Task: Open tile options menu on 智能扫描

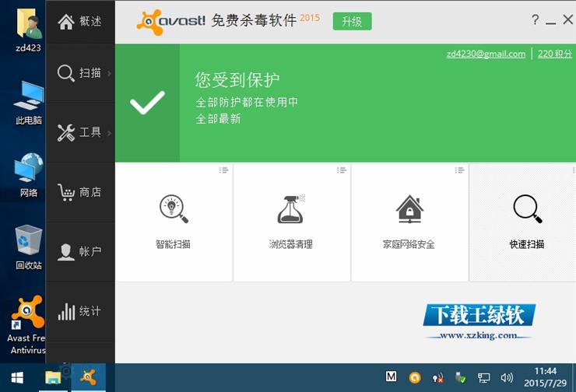Action: click(x=223, y=170)
